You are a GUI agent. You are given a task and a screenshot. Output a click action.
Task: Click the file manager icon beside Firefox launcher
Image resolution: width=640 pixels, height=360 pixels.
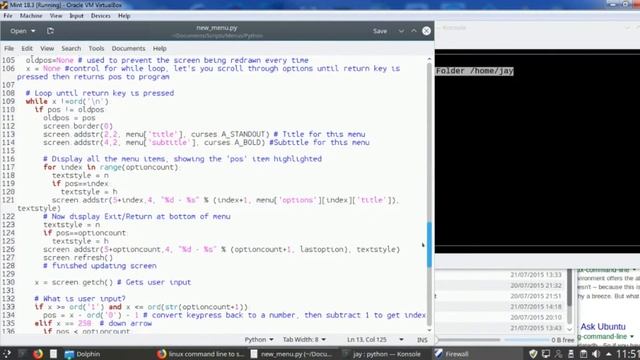tap(53, 354)
